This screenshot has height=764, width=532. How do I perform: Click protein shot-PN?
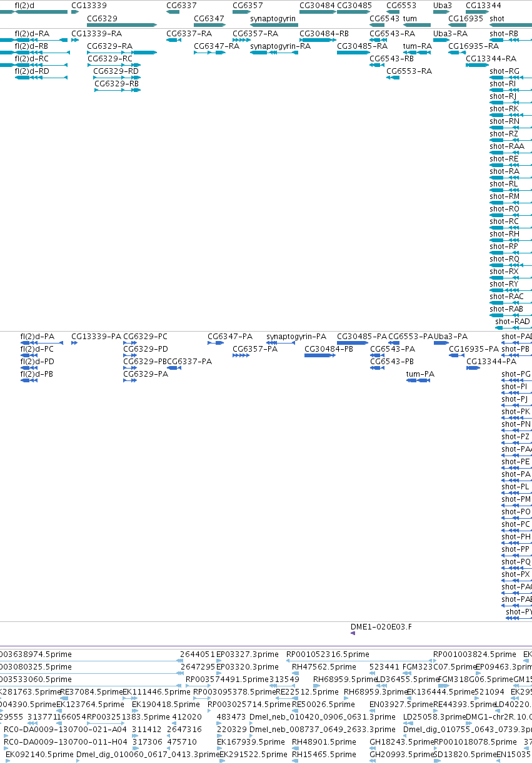click(x=516, y=424)
